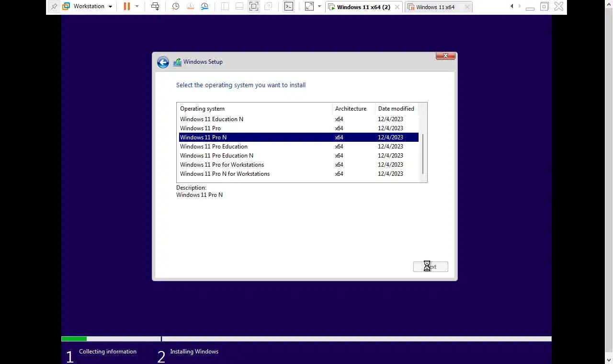The width and height of the screenshot is (613, 364).
Task: Click the scroll tabs left arrow
Action: [x=512, y=6]
